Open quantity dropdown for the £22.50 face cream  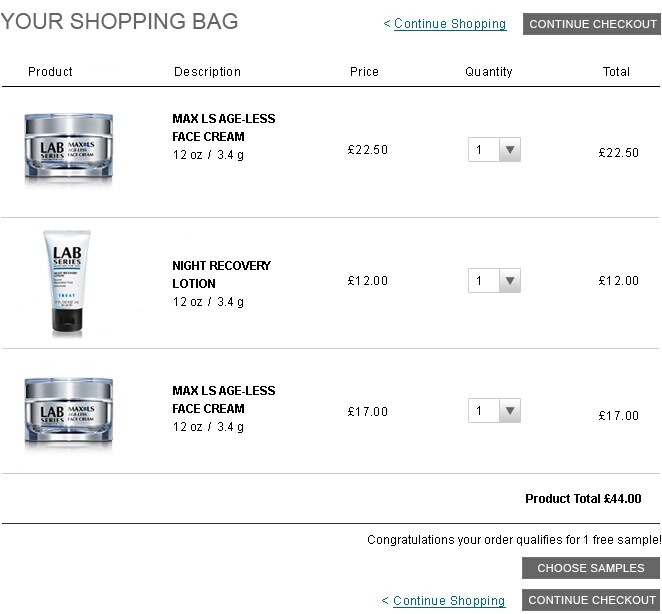pyautogui.click(x=494, y=149)
